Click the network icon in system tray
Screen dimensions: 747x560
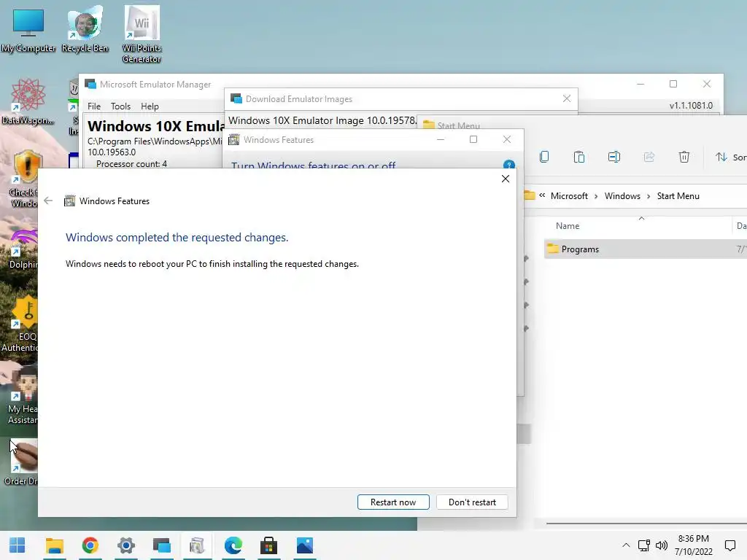(644, 545)
